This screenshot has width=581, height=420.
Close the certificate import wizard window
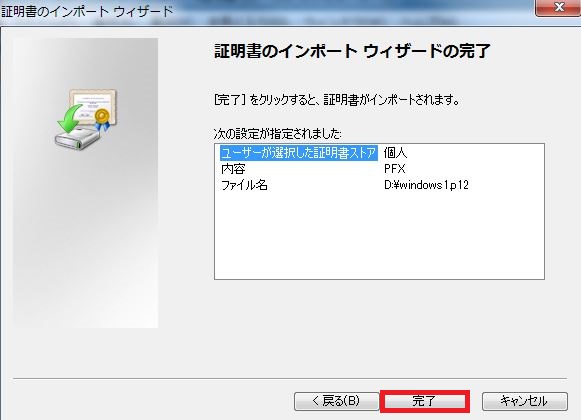point(558,7)
